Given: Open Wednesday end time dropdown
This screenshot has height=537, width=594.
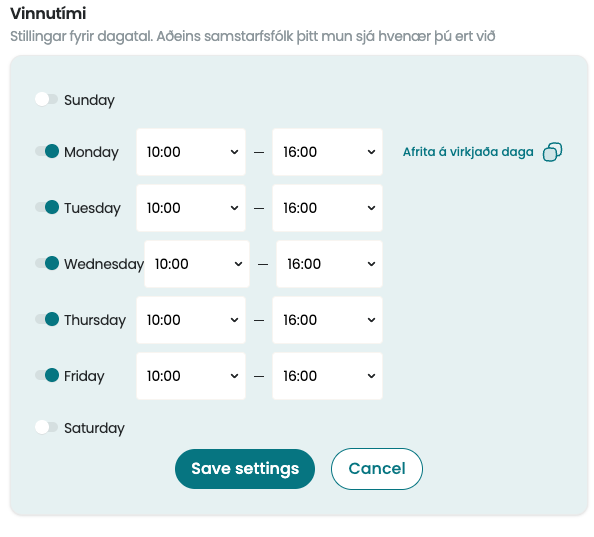Looking at the screenshot, I should tap(329, 264).
